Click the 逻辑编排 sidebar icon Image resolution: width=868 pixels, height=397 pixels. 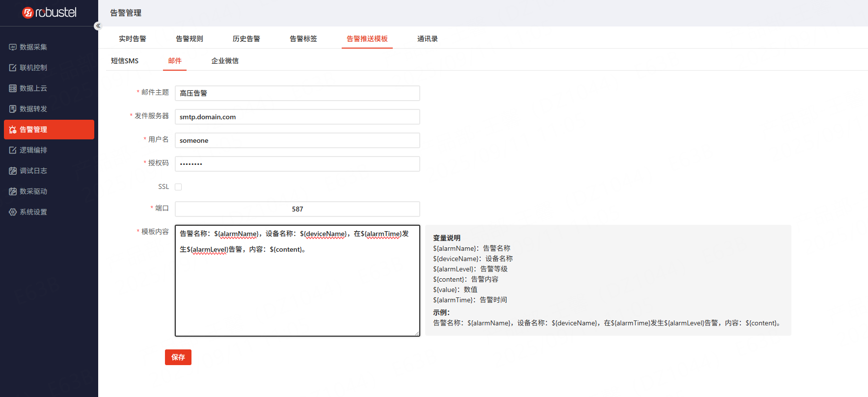(13, 150)
